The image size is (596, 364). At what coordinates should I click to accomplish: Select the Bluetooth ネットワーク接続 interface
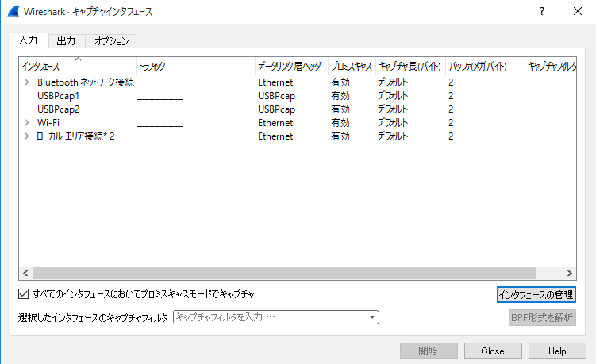pyautogui.click(x=86, y=82)
